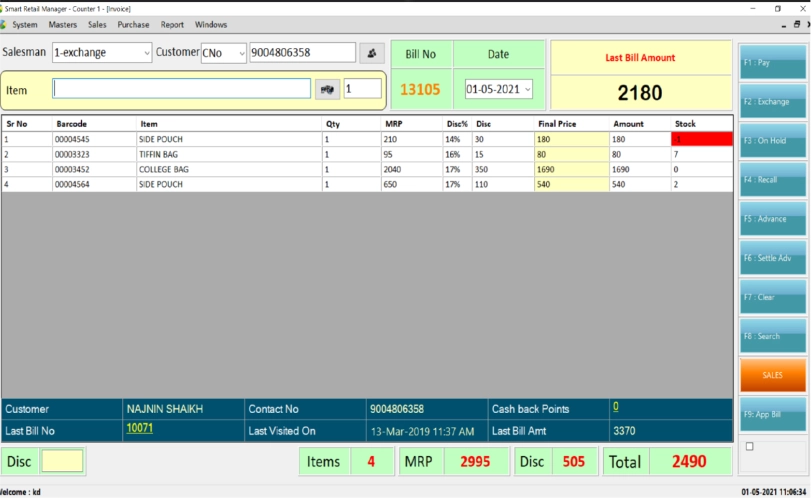The width and height of the screenshot is (811, 498).
Task: Open the Purchase menu
Action: [133, 24]
